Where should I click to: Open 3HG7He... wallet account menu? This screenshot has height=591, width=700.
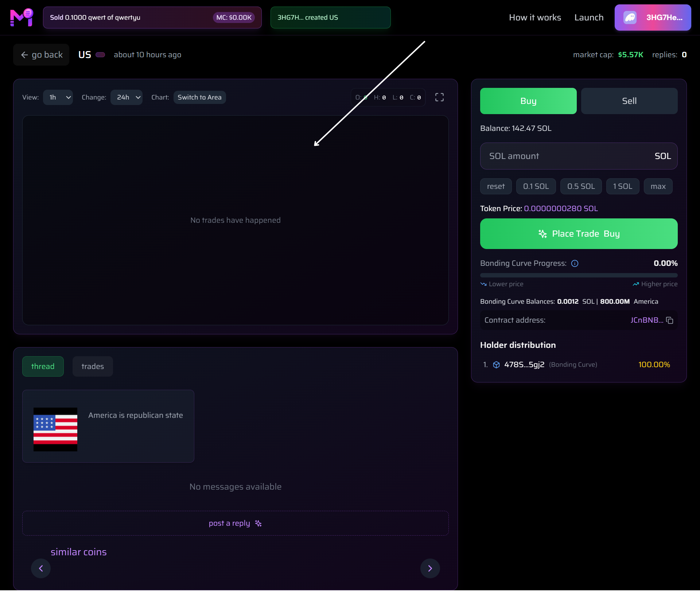pyautogui.click(x=664, y=18)
